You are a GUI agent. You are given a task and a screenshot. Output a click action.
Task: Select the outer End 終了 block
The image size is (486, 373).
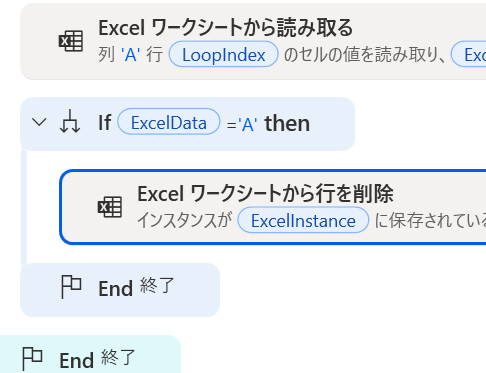pos(90,354)
